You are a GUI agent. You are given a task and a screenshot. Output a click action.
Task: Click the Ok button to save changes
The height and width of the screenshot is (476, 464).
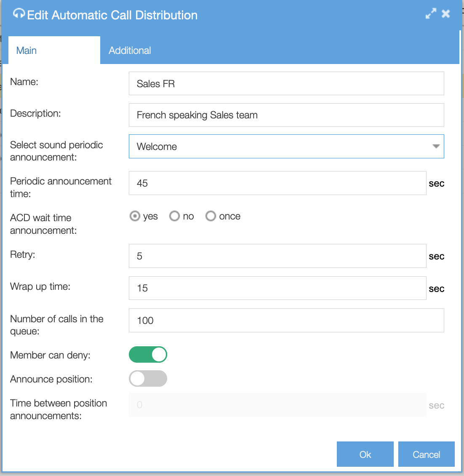(365, 454)
